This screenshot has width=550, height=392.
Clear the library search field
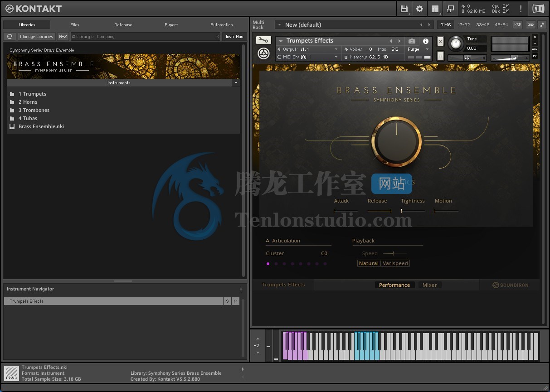pyautogui.click(x=217, y=37)
